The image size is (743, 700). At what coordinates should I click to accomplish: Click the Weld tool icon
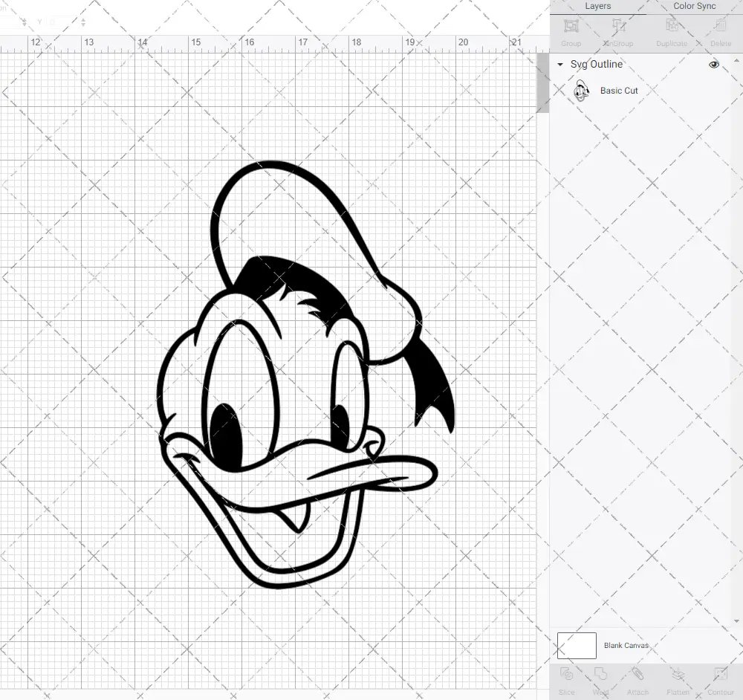pyautogui.click(x=600, y=674)
